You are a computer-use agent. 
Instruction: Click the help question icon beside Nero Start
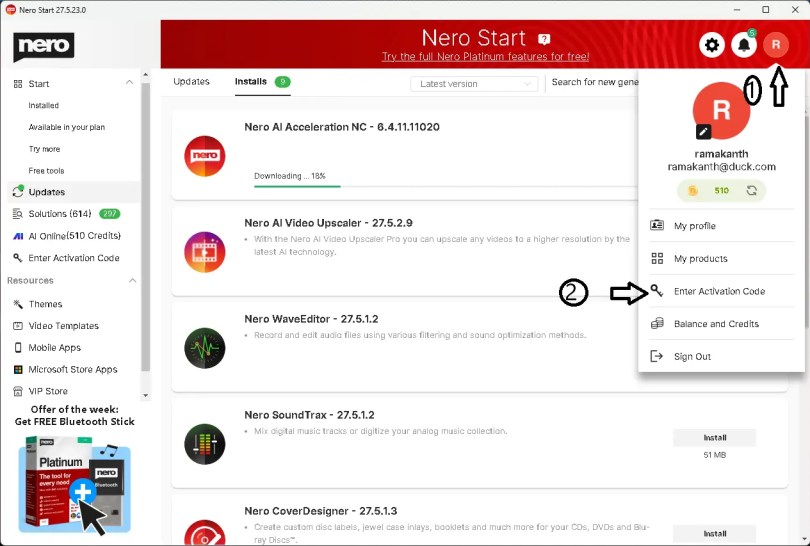544,39
